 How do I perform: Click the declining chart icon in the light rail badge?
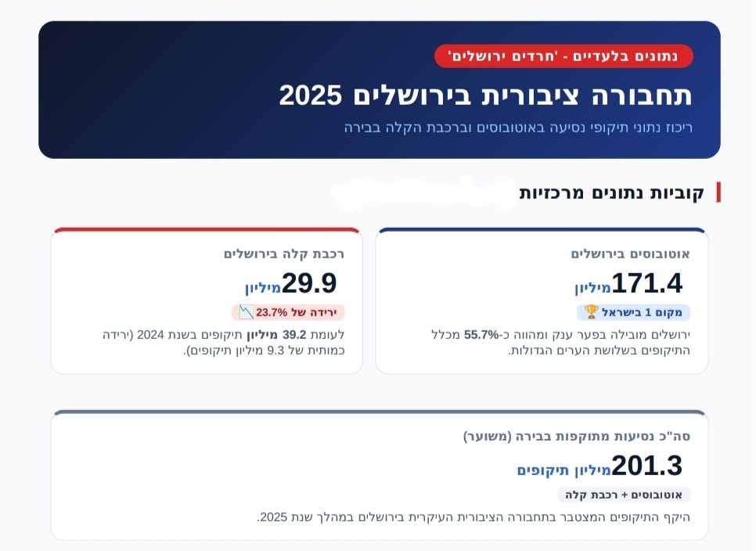pyautogui.click(x=246, y=312)
